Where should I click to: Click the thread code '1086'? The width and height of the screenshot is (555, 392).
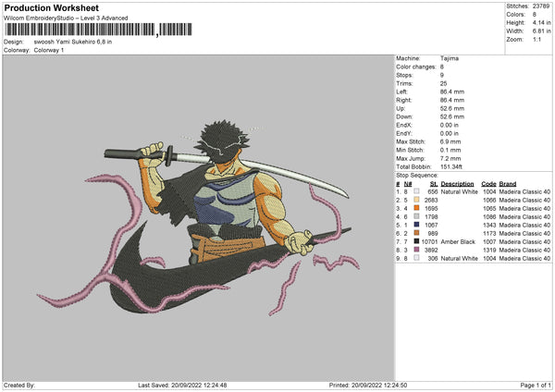coord(489,217)
